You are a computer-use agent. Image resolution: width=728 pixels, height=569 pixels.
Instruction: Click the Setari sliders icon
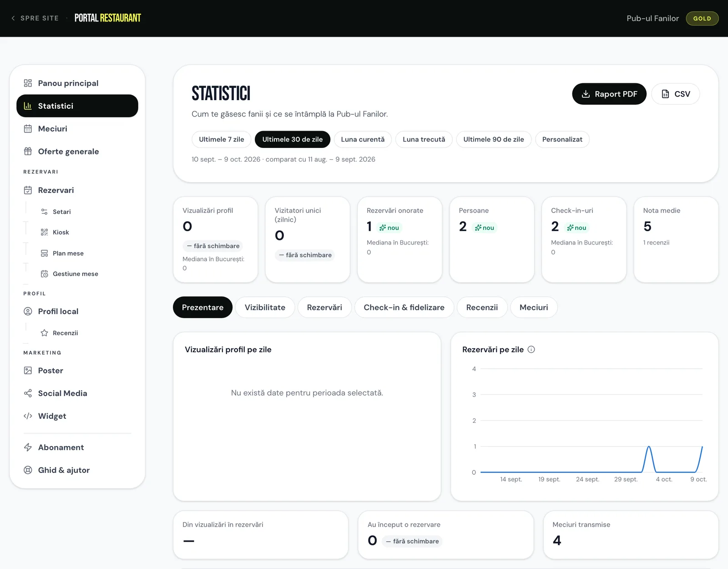(44, 212)
